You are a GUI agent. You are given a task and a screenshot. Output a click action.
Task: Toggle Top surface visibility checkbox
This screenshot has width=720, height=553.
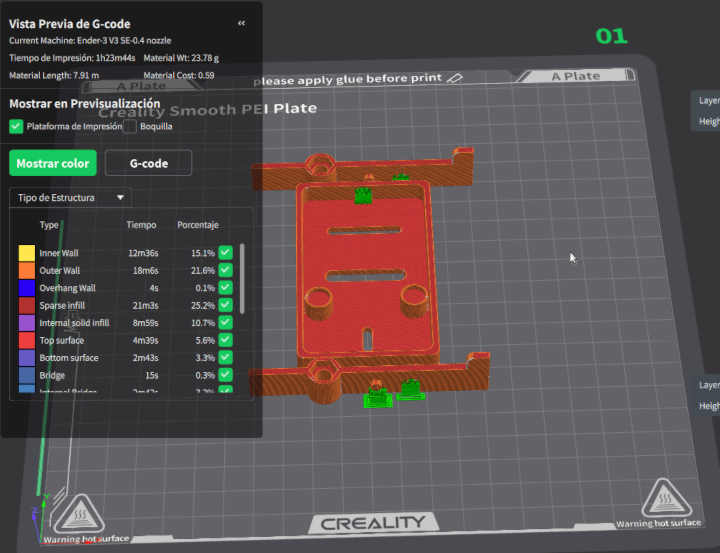click(x=226, y=340)
